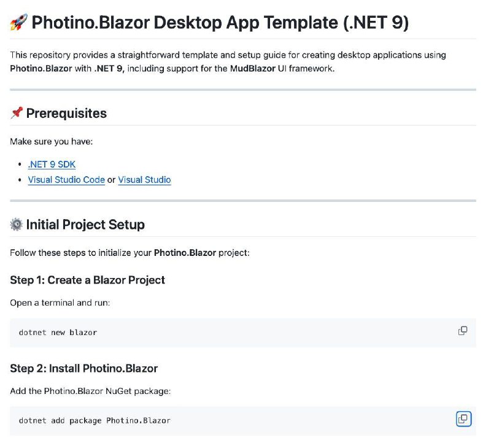Screen dimensions: 491x448
Task: Click the Initial Project Setup heading
Action: click(x=85, y=225)
